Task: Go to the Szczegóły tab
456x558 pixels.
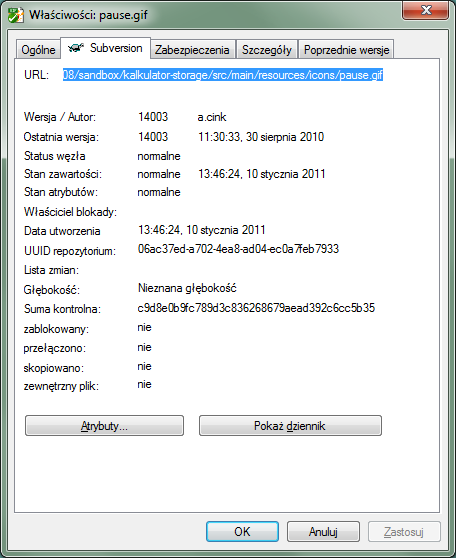Action: pos(267,49)
